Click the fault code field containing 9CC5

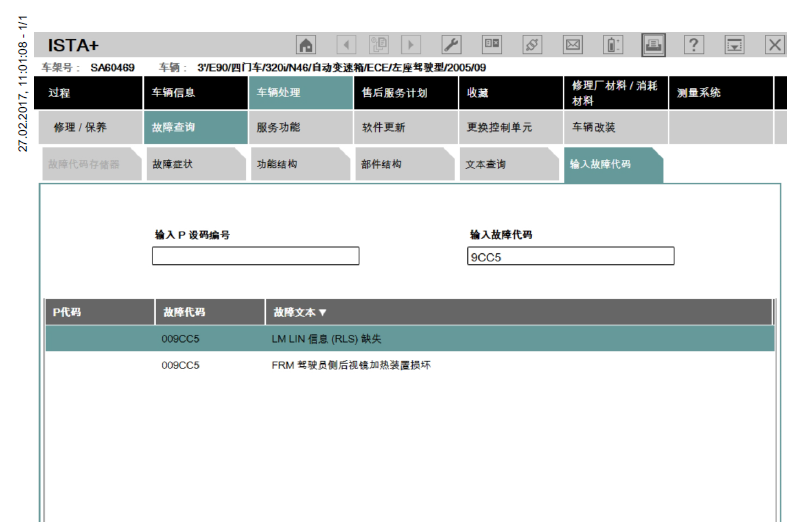tap(571, 256)
